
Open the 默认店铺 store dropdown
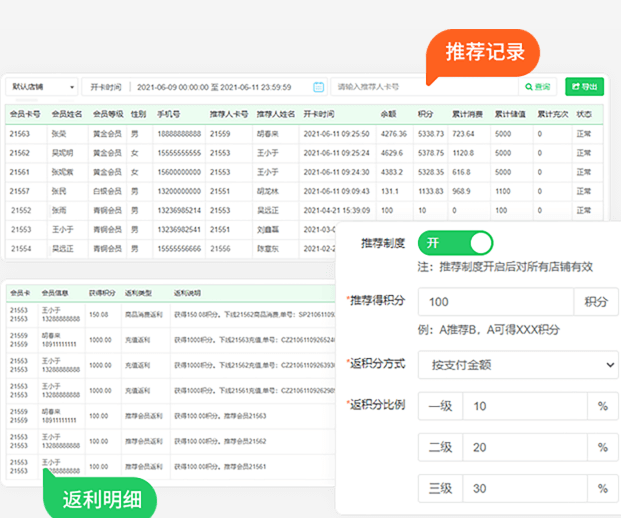tap(40, 87)
